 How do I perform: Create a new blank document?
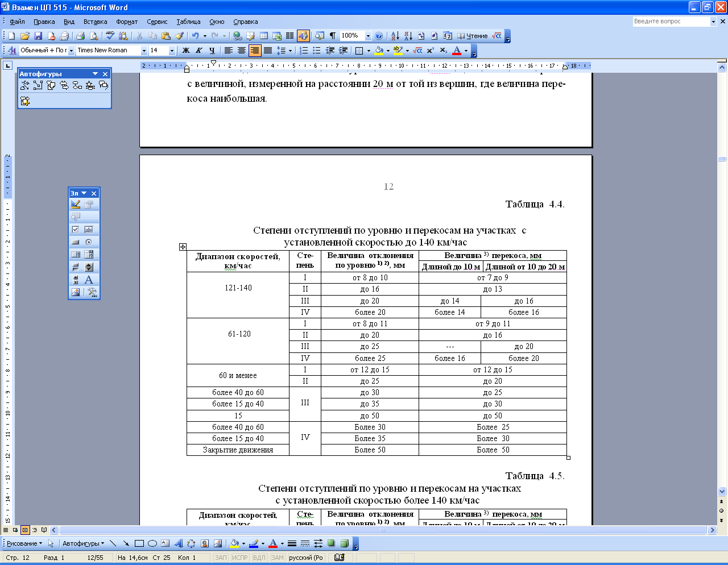click(11, 36)
